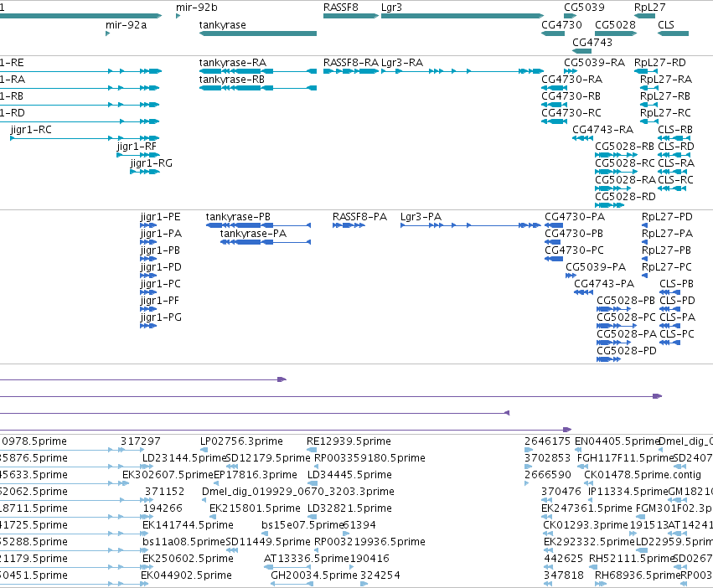Select the jigr1-RF transcript

pos(138,156)
